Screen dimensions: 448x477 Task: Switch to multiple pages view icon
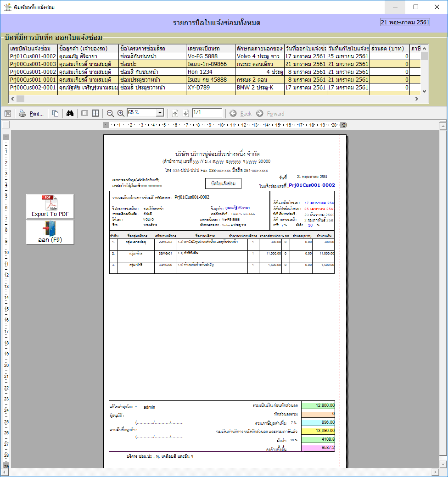95,113
